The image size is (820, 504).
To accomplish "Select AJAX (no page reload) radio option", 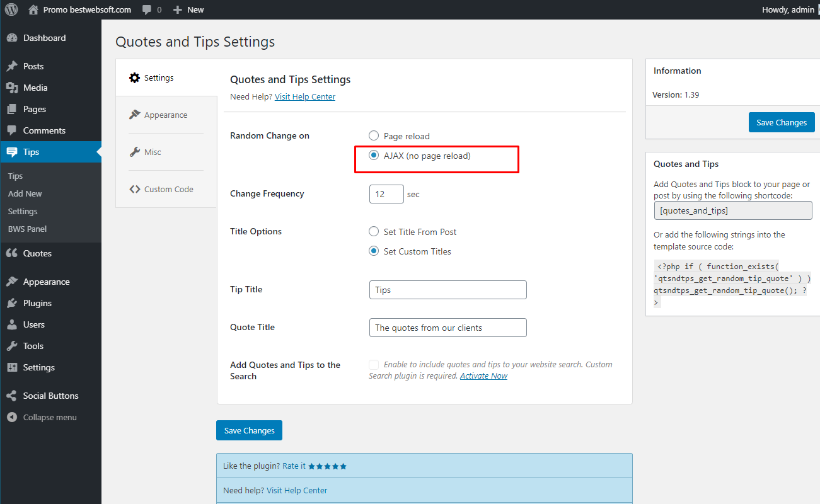I will coord(374,156).
